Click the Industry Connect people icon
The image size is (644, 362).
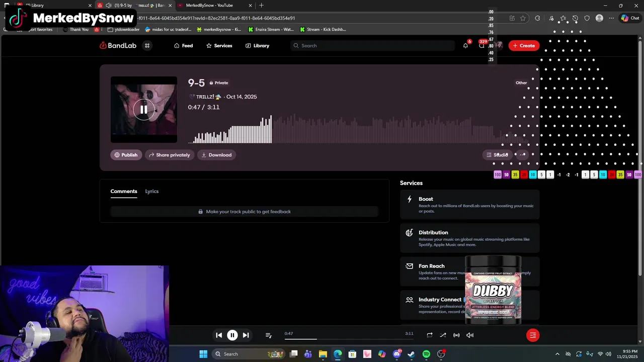click(410, 300)
